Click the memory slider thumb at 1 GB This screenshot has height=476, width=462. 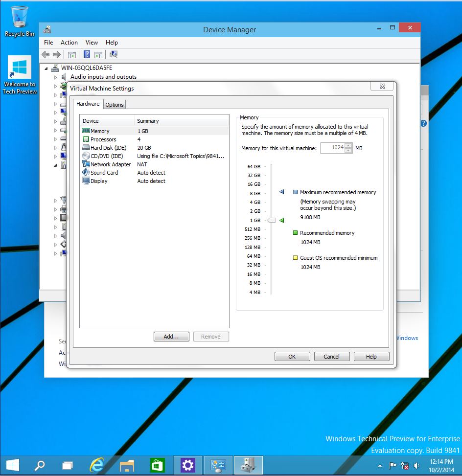(272, 220)
